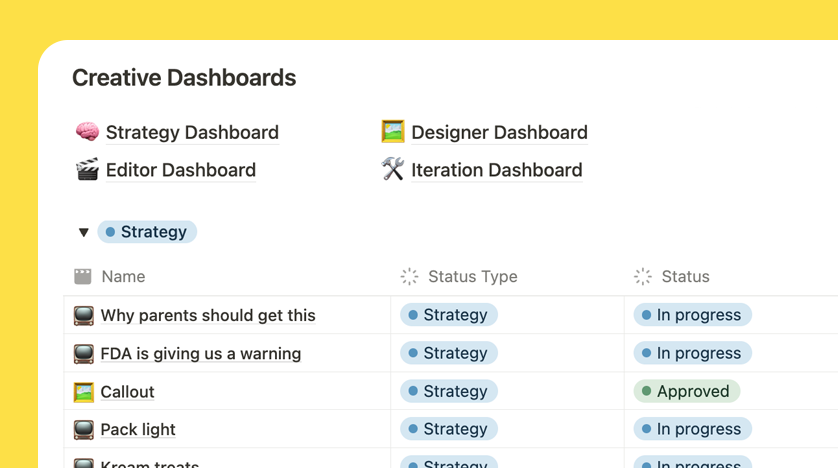Screen dimensions: 838x468
Task: Click the framed picture icon beside Designer Dashboard
Action: tap(393, 132)
